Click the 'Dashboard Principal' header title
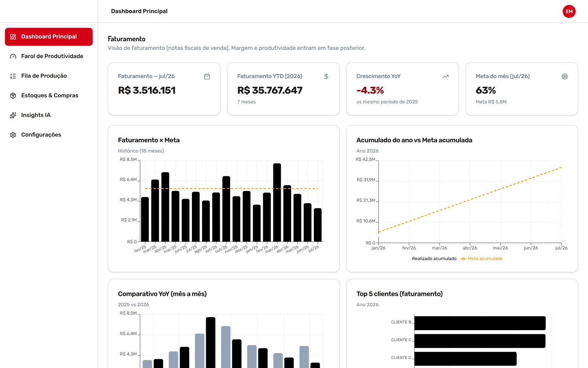This screenshot has height=368, width=588. click(139, 11)
